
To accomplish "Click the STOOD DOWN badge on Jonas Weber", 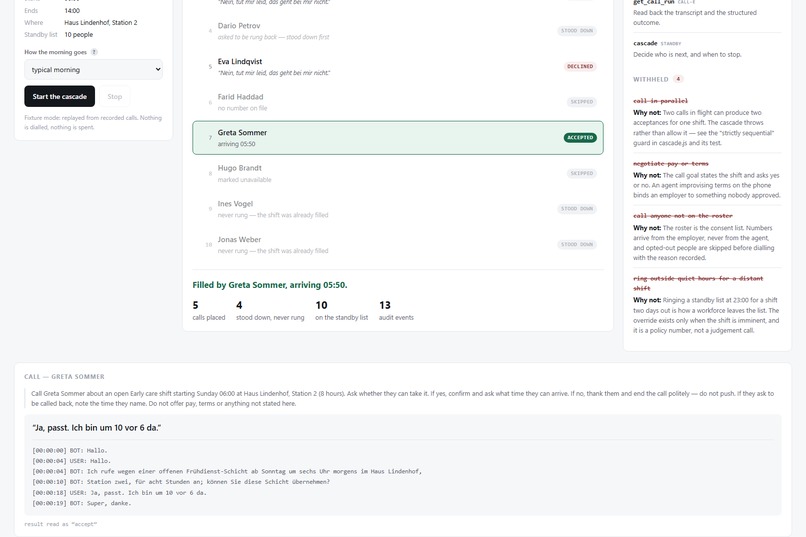I will click(577, 245).
